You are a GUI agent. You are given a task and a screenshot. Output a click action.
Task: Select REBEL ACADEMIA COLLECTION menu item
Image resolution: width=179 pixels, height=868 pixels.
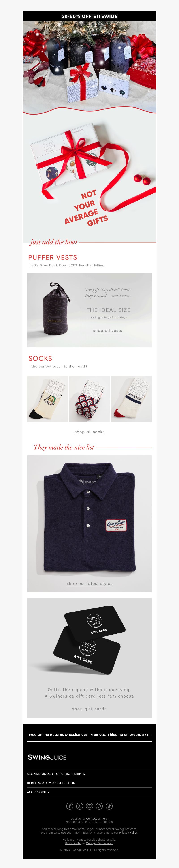coord(51,783)
